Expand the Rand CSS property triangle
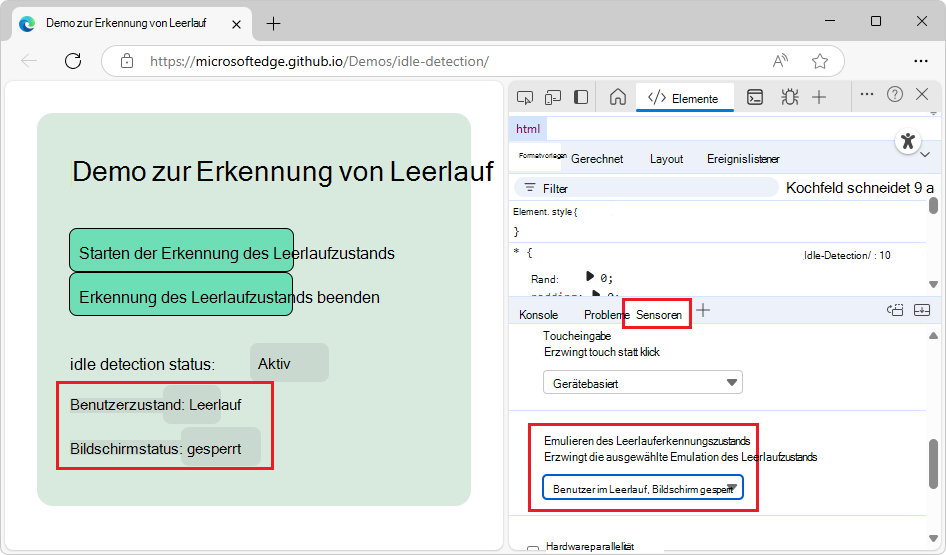 click(x=590, y=277)
